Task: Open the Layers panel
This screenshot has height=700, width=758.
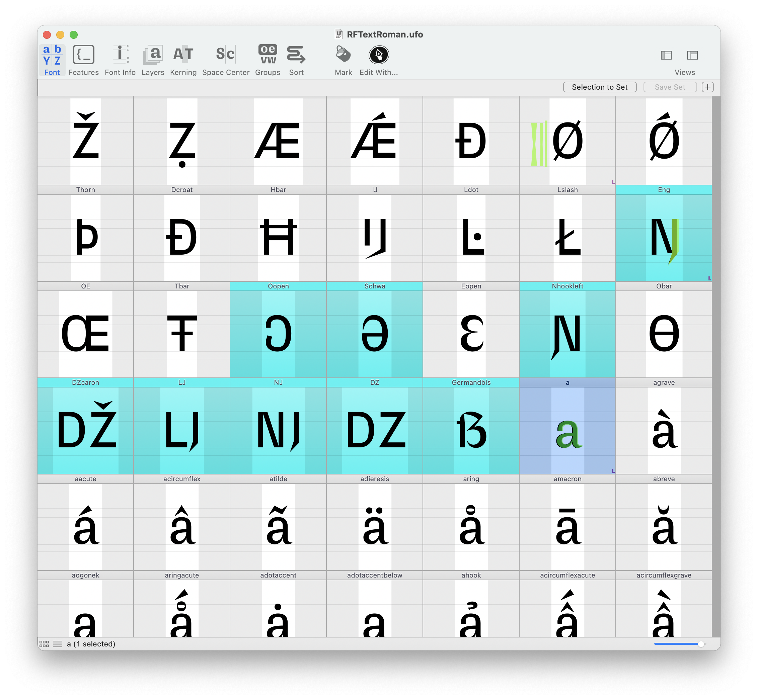Action: click(x=153, y=55)
